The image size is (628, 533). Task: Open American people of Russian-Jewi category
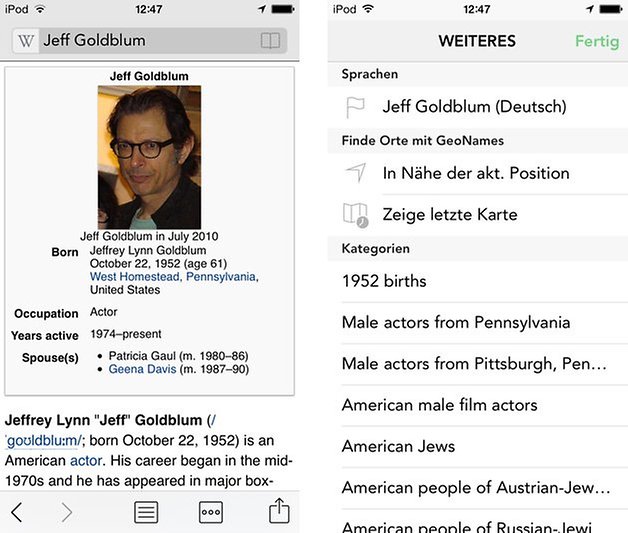pyautogui.click(x=478, y=521)
